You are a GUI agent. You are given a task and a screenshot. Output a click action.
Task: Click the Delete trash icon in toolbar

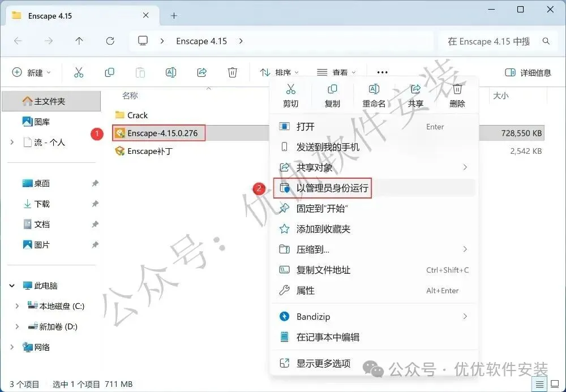coord(233,72)
